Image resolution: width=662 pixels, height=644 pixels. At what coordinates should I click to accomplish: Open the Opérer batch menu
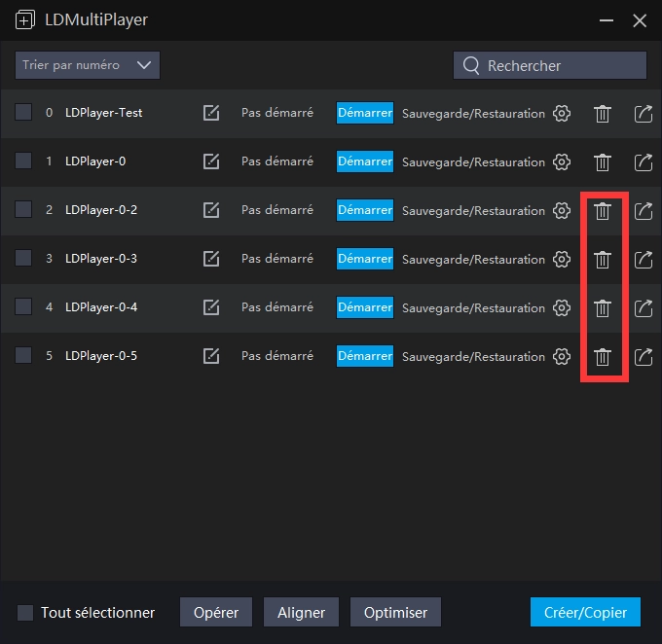[215, 612]
